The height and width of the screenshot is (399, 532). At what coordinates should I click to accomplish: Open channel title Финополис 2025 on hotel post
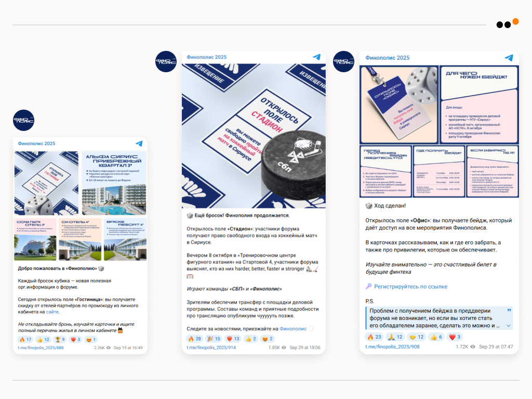click(36, 143)
